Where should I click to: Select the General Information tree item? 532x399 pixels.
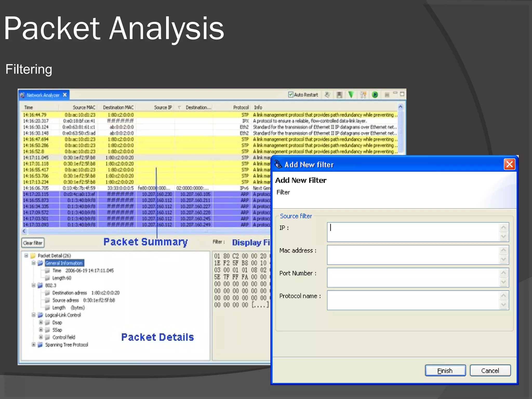coord(64,263)
